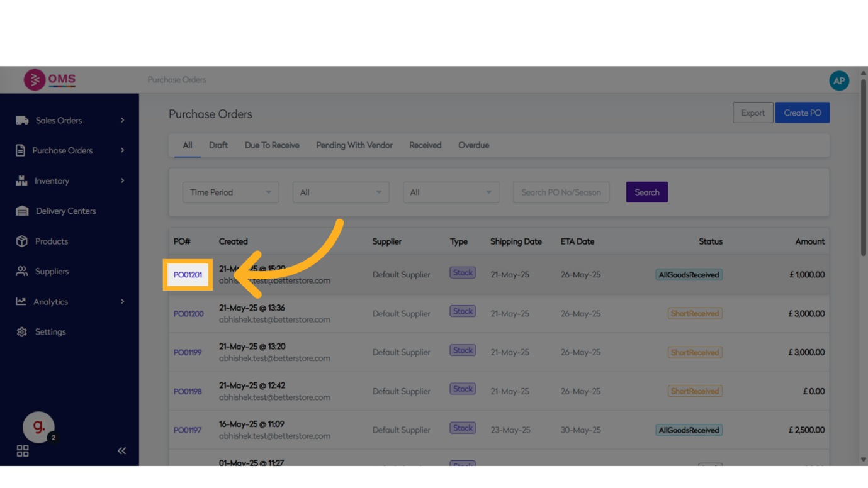
Task: Click the Suppliers people icon
Action: click(x=22, y=272)
